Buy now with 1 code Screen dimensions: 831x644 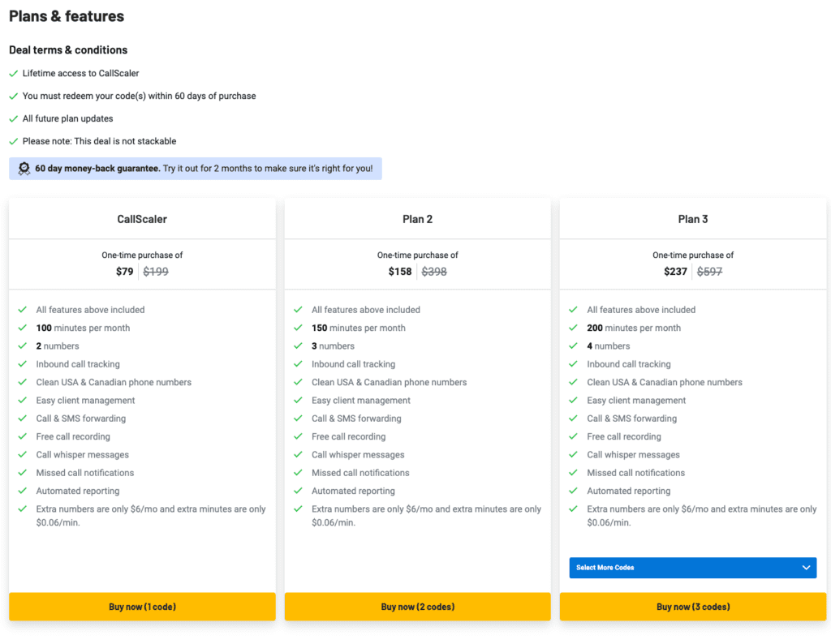click(142, 607)
